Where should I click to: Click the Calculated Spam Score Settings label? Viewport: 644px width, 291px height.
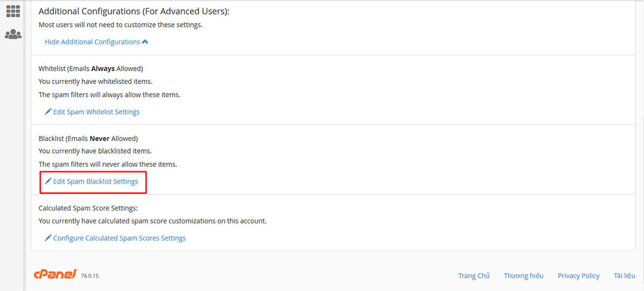(88, 208)
